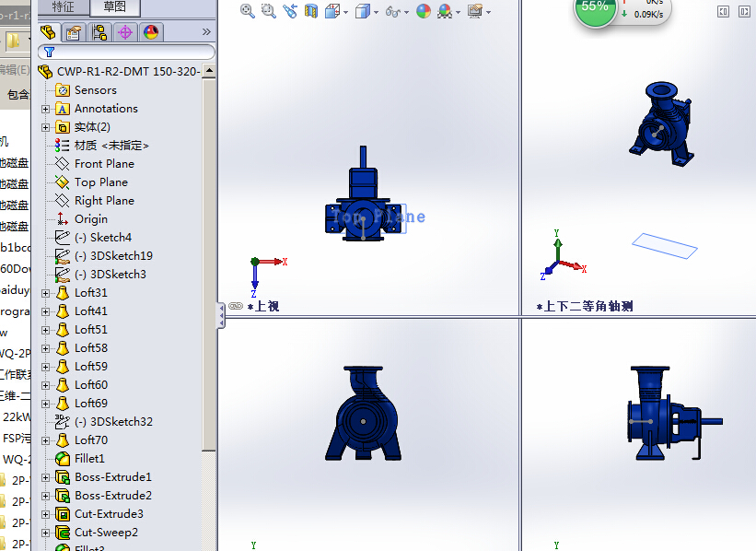Screen dimensions: 756x551
Task: Click View Orientation icon
Action: click(332, 11)
